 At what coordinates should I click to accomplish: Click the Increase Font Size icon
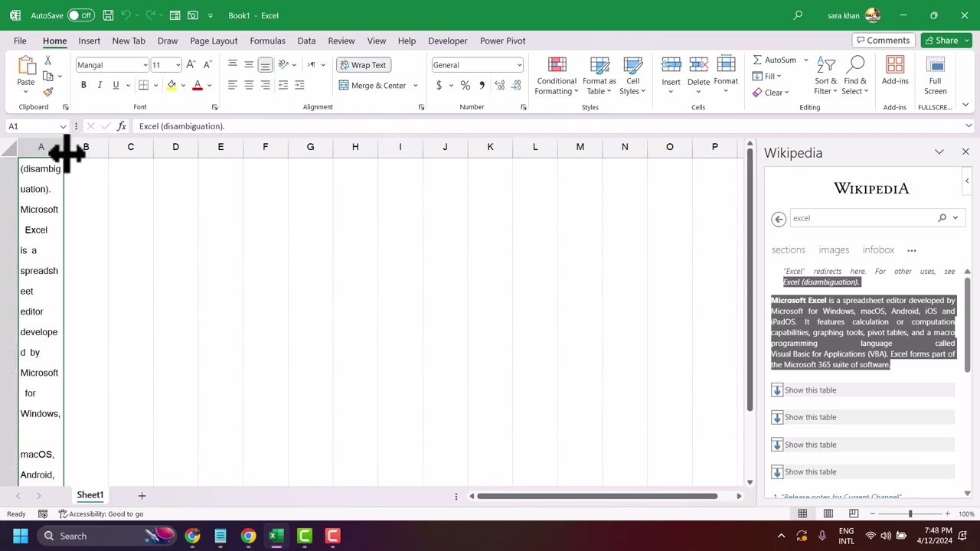(x=191, y=65)
